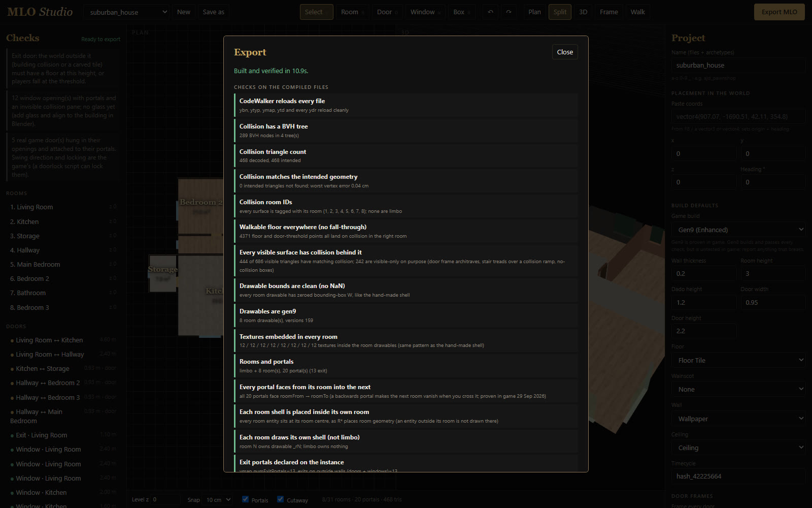Open the suburban_house project dropdown in the top bar

[127, 12]
